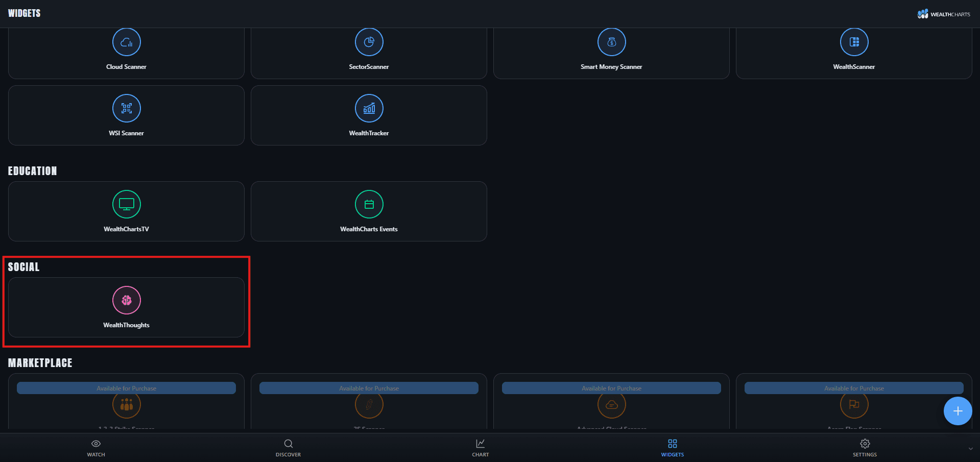
Task: Open the Cloud Scanner widget
Action: click(x=126, y=53)
